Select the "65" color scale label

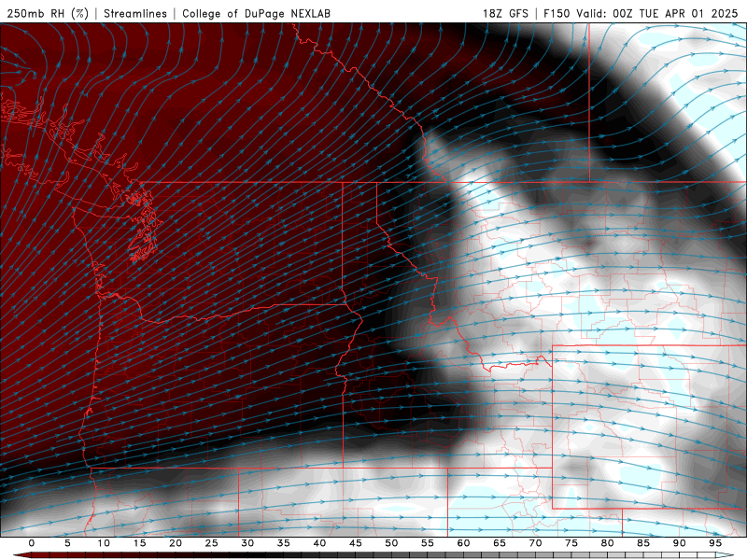(500, 543)
